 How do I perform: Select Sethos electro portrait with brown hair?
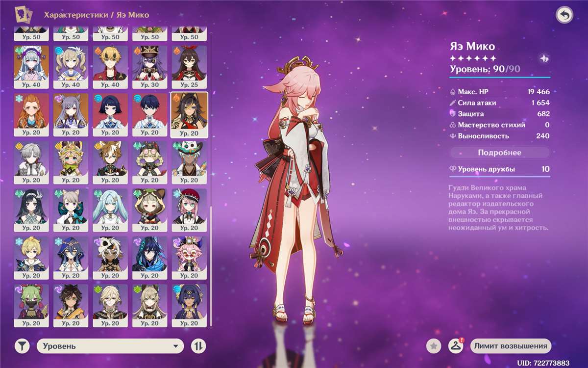pos(71,306)
